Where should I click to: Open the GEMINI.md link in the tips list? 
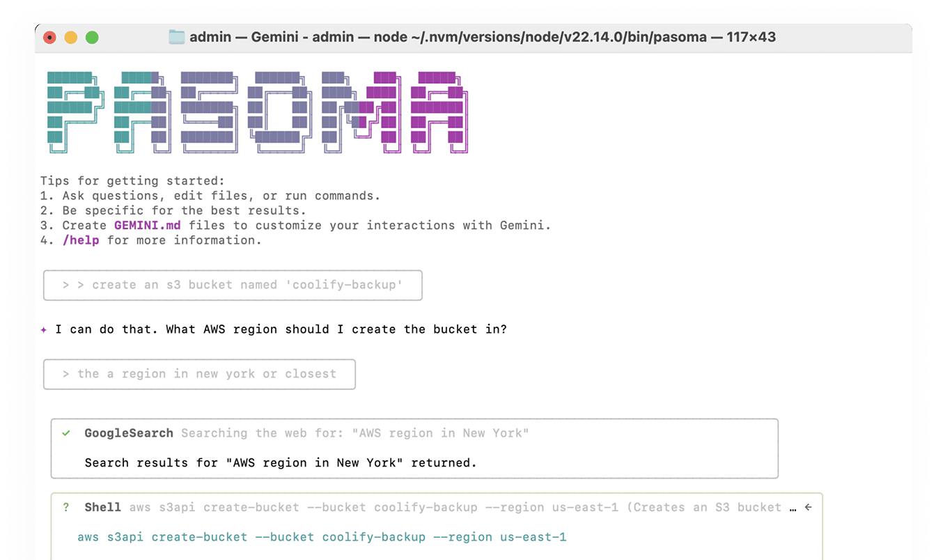tap(147, 225)
